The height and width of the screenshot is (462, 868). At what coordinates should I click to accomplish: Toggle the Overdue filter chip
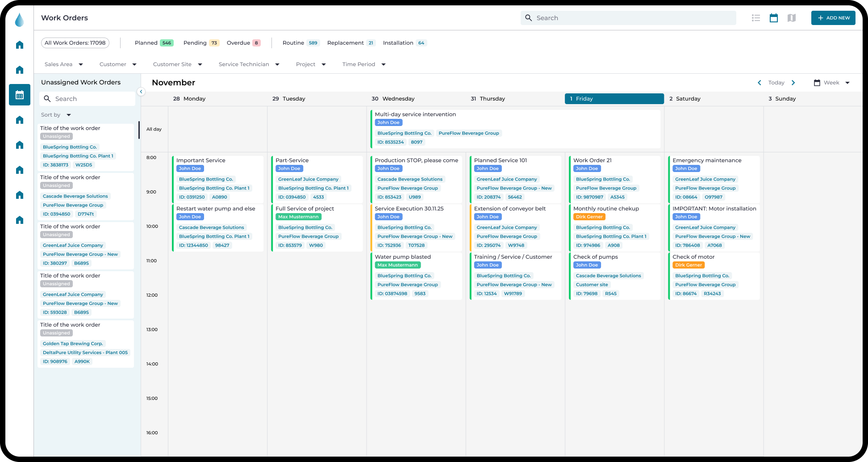point(243,43)
